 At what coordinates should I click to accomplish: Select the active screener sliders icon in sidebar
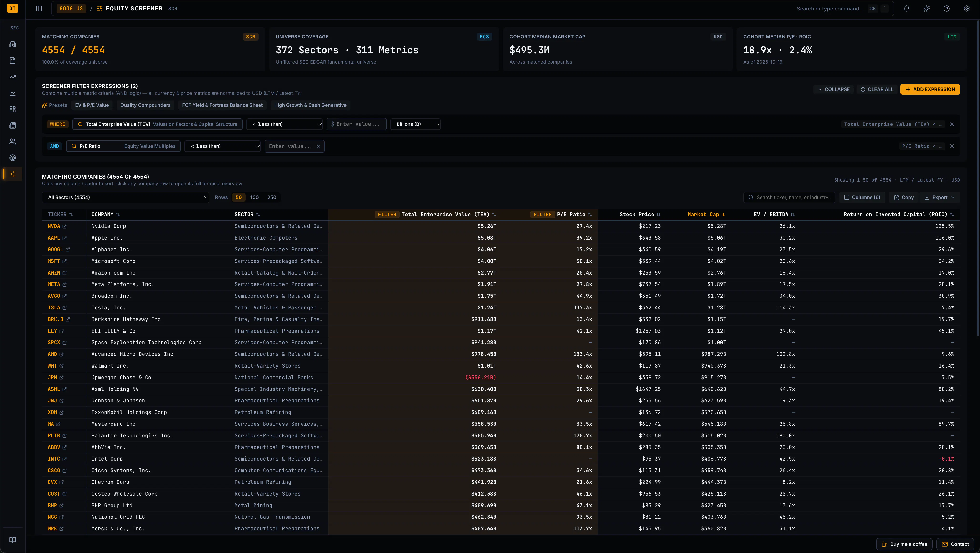pos(13,174)
